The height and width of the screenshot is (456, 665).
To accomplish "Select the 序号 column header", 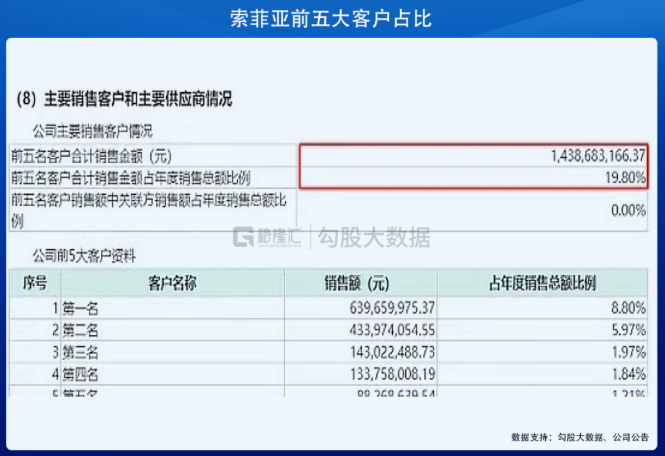I will (x=35, y=283).
